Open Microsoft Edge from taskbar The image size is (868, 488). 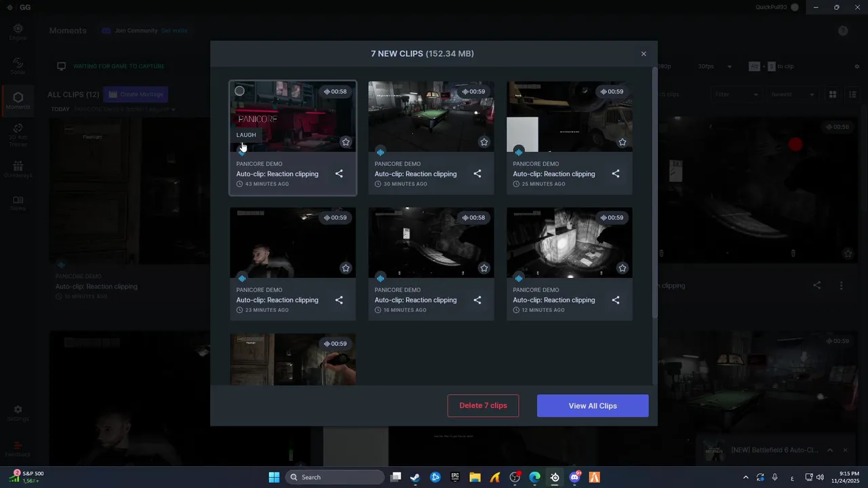pyautogui.click(x=535, y=477)
